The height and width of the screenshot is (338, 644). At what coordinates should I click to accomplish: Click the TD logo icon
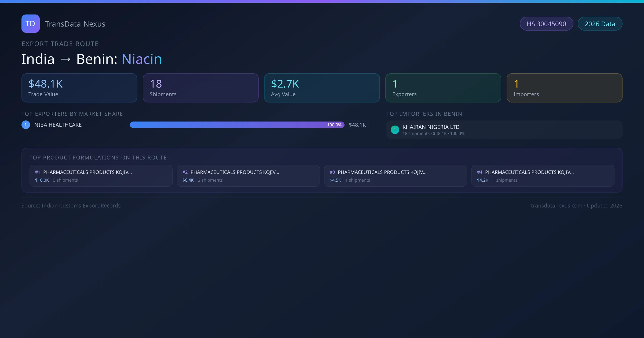[30, 24]
